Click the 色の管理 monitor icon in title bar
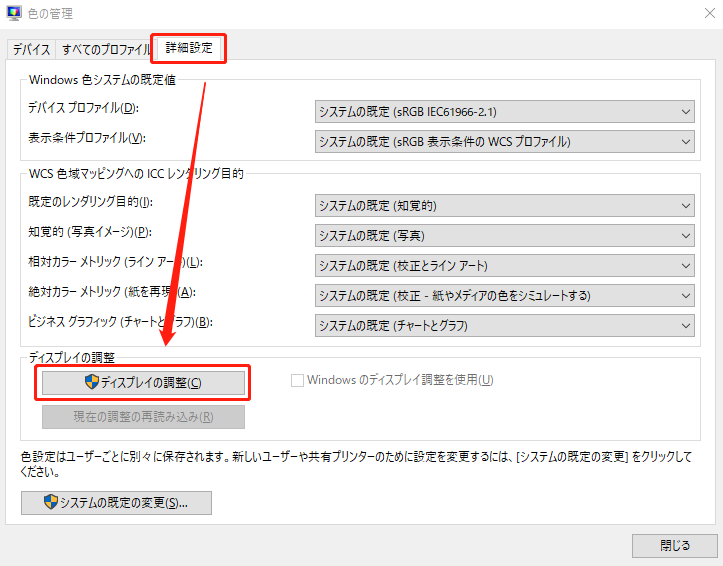The image size is (723, 566). coord(14,13)
